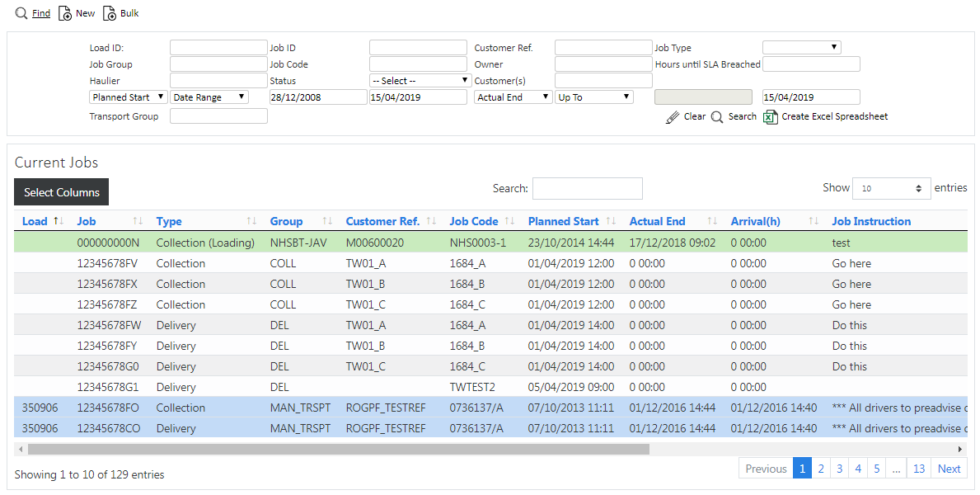Image resolution: width=980 pixels, height=495 pixels.
Task: Click job number 000000000N
Action: pos(108,243)
